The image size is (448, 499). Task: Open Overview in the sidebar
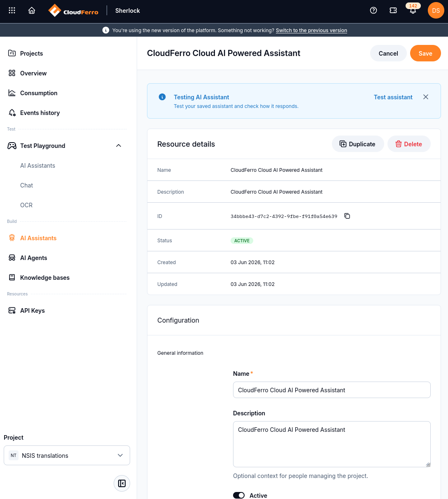pos(33,73)
